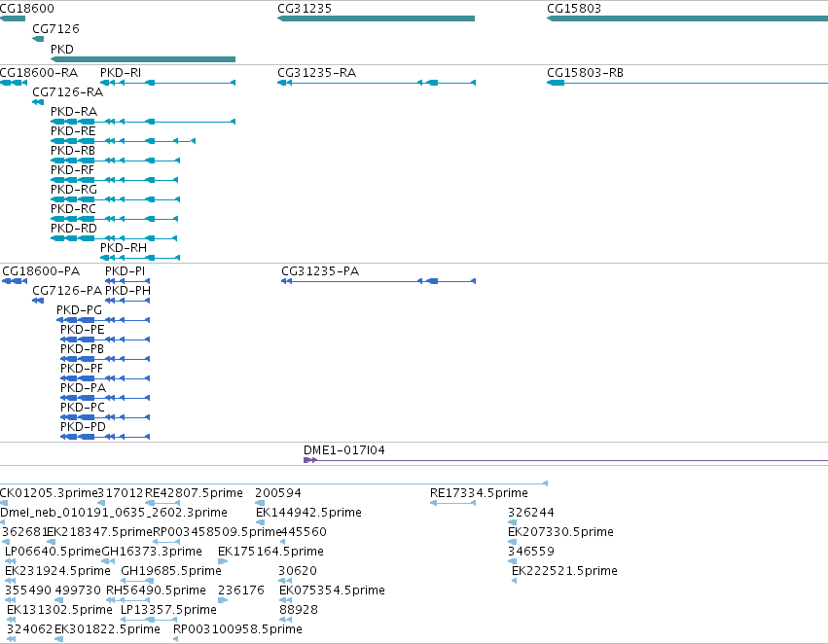
Task: Select the CG31235-RA transcript glyph
Action: (377, 83)
